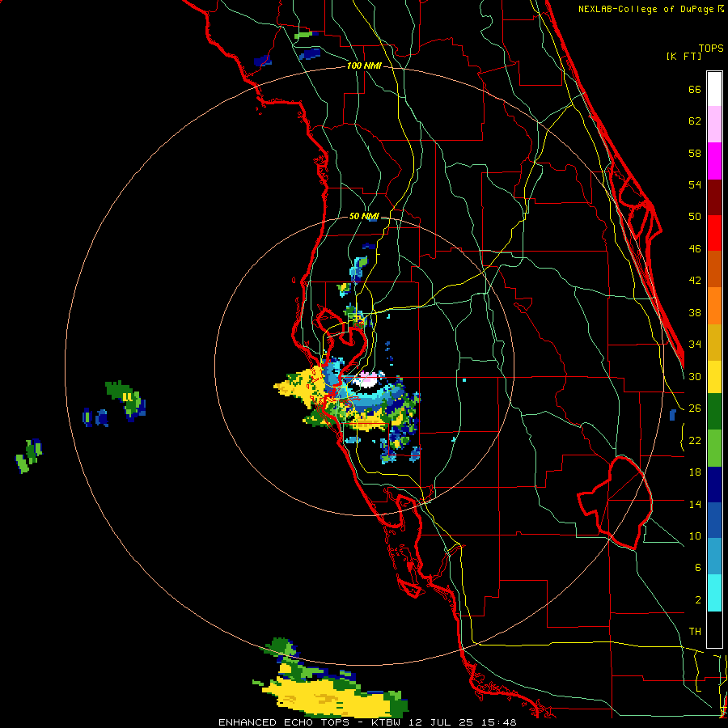The width and height of the screenshot is (728, 728).
Task: Click the dark green legend swatch
Action: 714,412
